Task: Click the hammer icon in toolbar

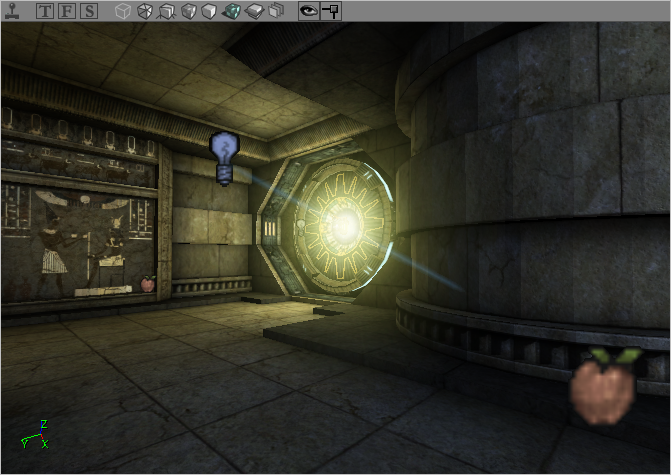Action: point(331,12)
